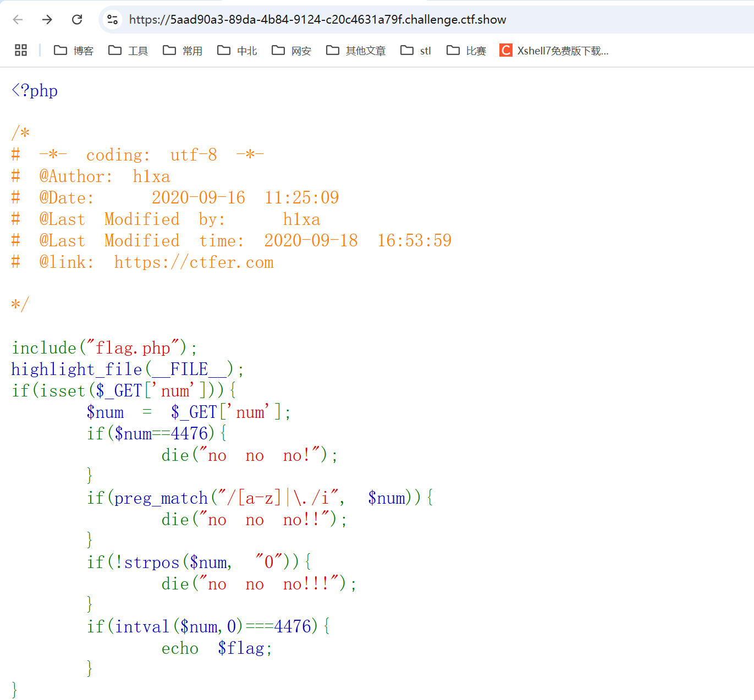Click the '@Author: h1xa' comment line

(x=91, y=177)
